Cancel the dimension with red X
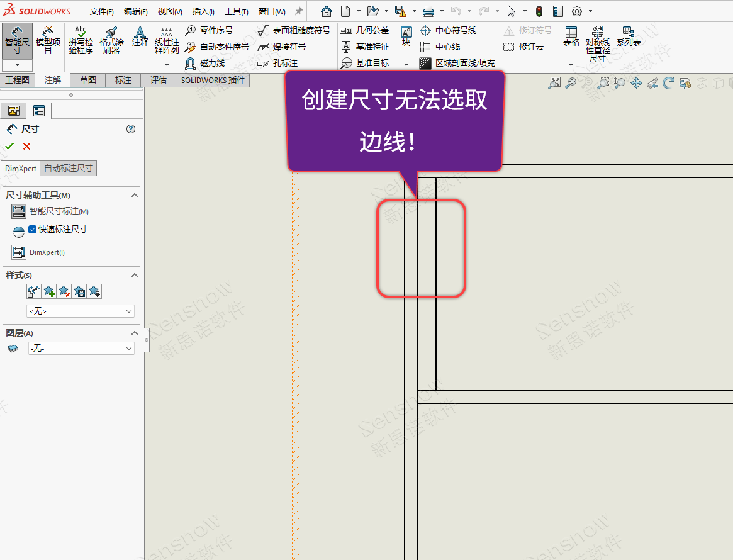 coord(26,147)
